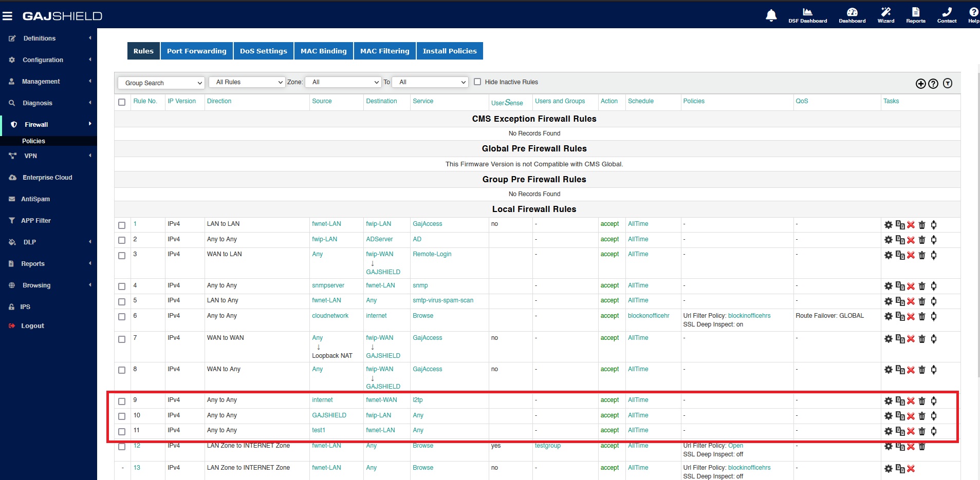The image size is (980, 480).
Task: Switch to DoS Settings tab
Action: pyautogui.click(x=264, y=51)
